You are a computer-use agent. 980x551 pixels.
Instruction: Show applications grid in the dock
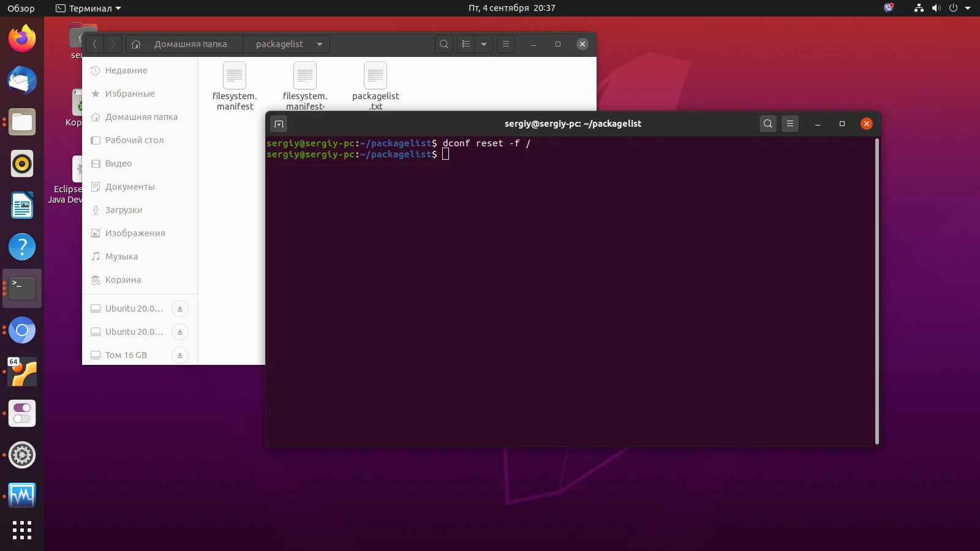point(22,530)
